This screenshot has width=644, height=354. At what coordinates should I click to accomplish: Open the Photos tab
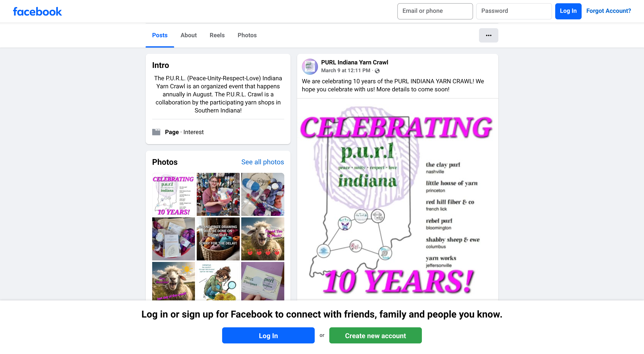tap(247, 35)
